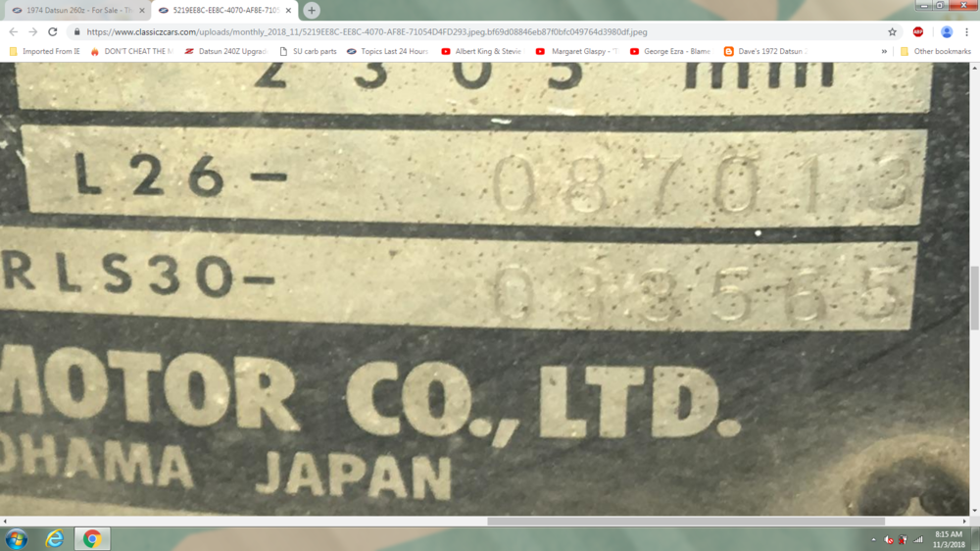The image size is (980, 551).
Task: Expand hidden bookmarks with double chevron
Action: [884, 51]
